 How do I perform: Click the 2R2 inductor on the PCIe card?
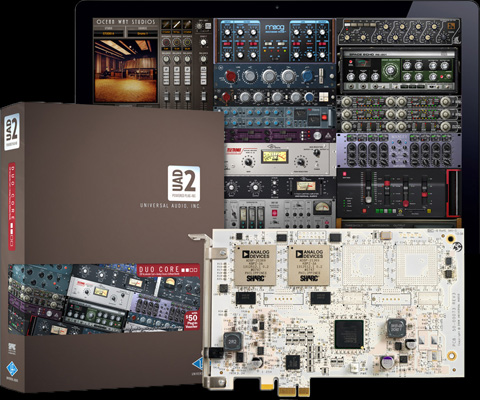232,341
